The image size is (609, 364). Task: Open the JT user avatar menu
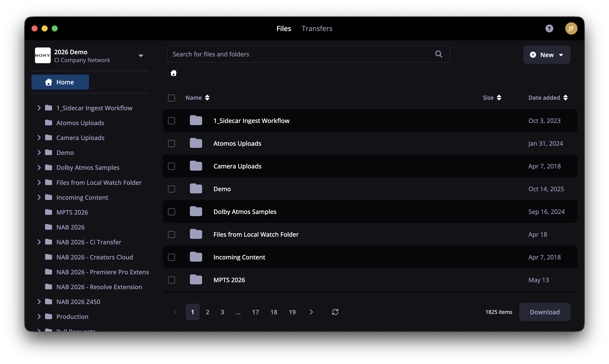(x=571, y=28)
